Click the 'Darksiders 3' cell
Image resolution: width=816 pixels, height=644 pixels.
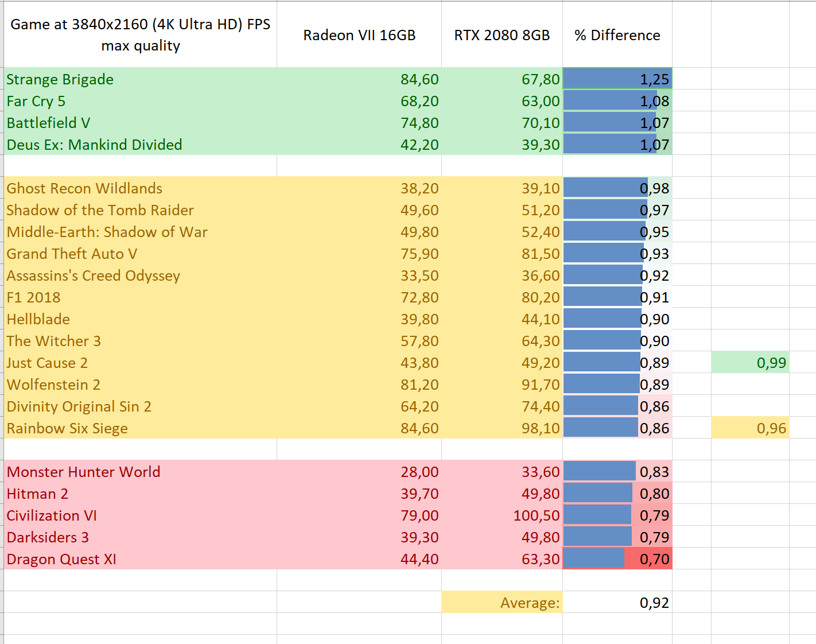click(141, 537)
